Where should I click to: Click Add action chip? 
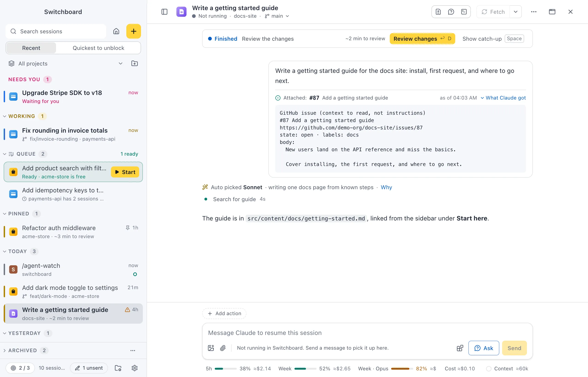(224, 313)
